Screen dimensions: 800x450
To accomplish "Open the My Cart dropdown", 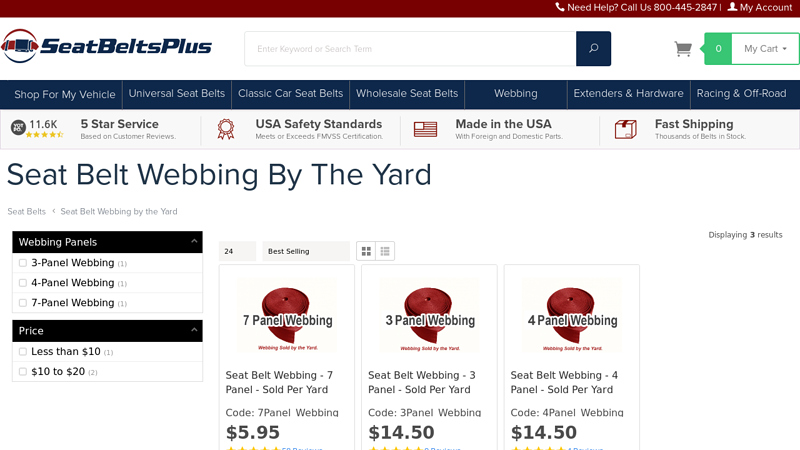I will coord(765,49).
